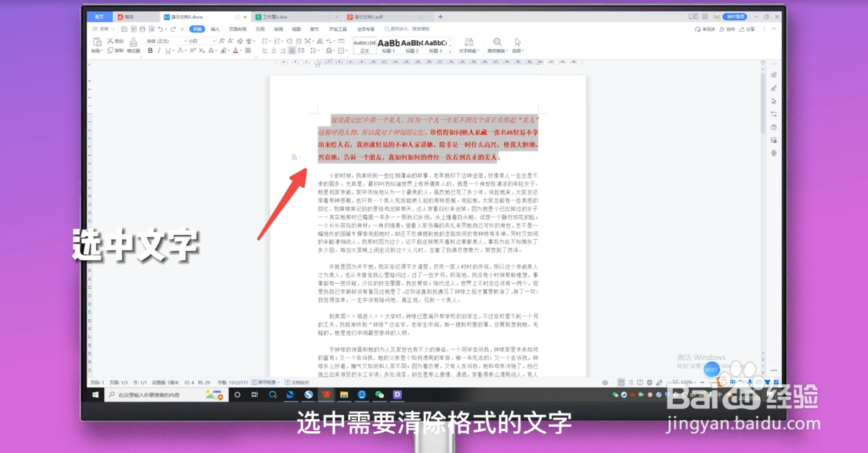Viewport: 868px width, 453px height.
Task: Open a new tab with the plus button
Action: pos(441,16)
